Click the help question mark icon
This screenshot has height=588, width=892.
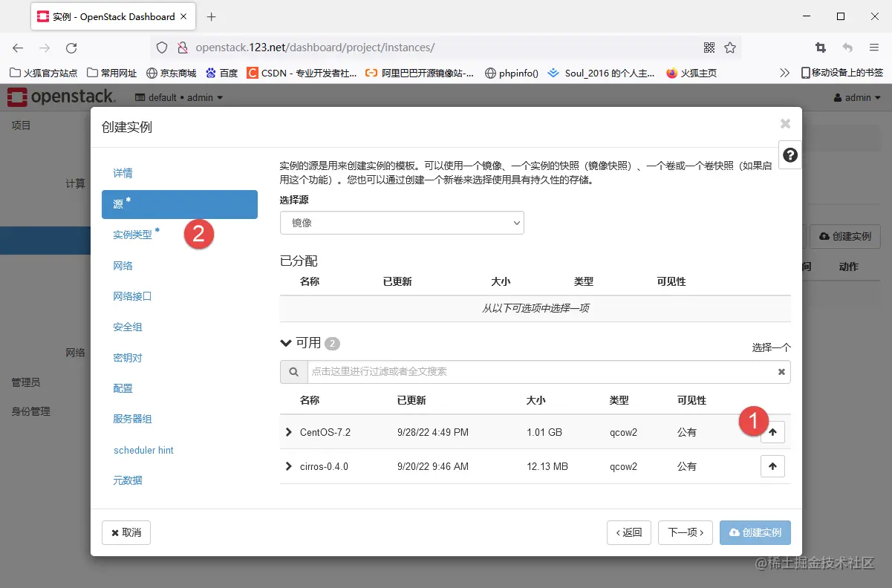click(x=790, y=154)
